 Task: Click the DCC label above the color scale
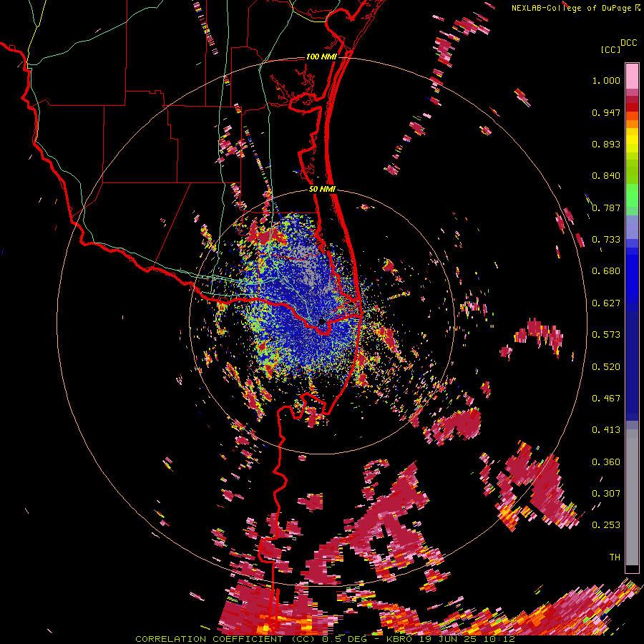pyautogui.click(x=628, y=43)
